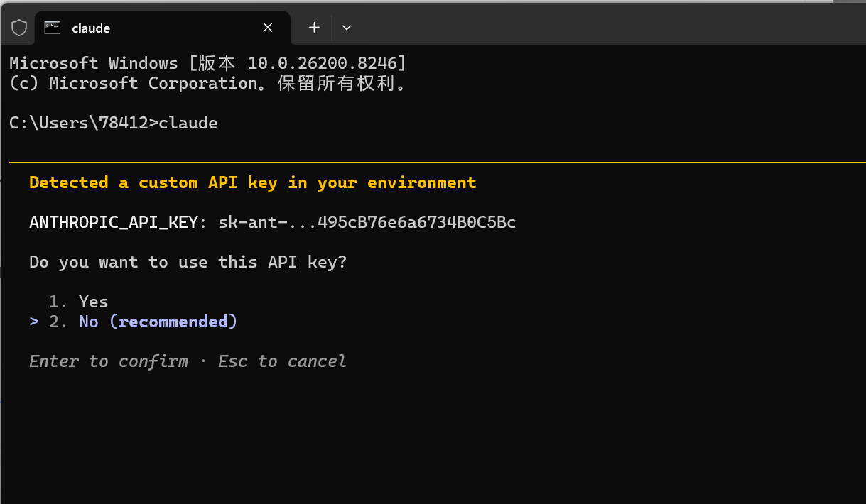Click the command prompt icon on claude tab
This screenshot has width=866, height=504.
(x=52, y=28)
